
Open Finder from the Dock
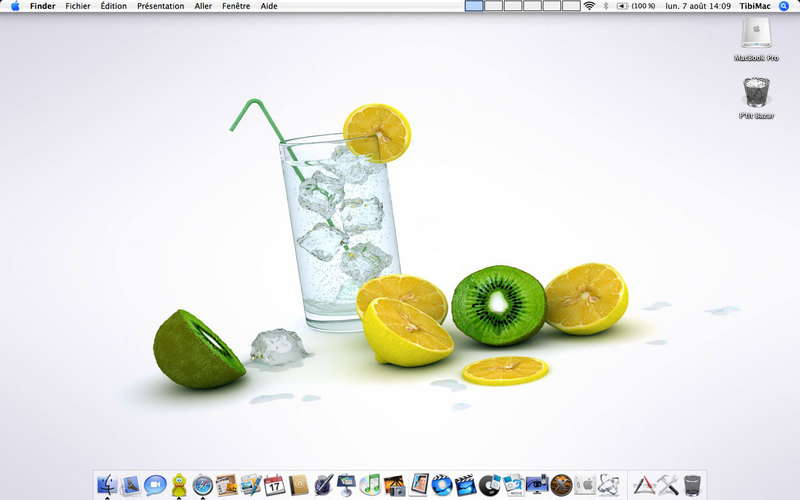click(x=107, y=485)
